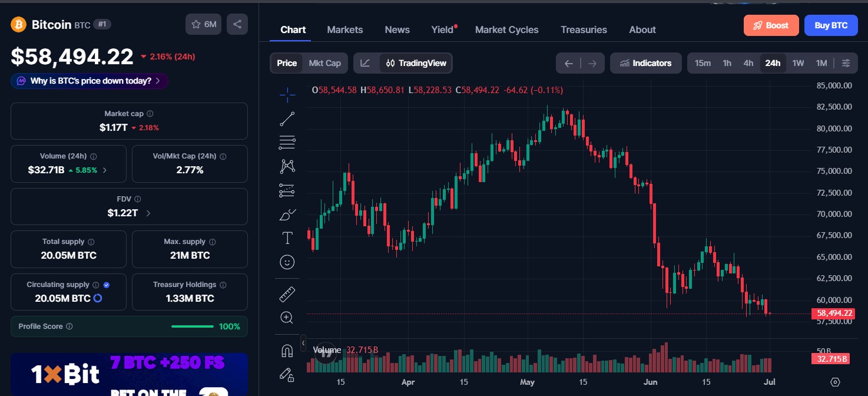868x396 pixels.
Task: Open the forecasting and measurement tools
Action: [x=287, y=190]
